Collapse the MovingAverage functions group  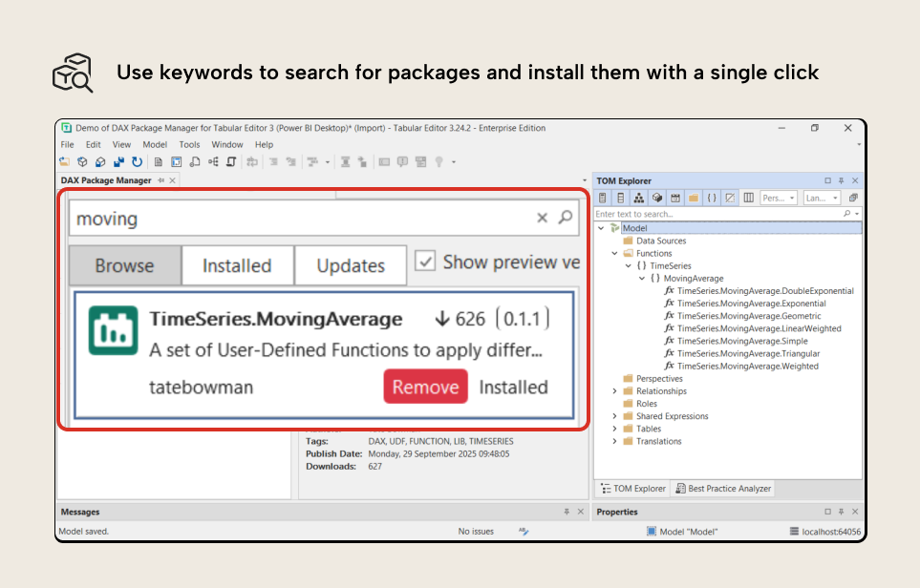tap(641, 278)
